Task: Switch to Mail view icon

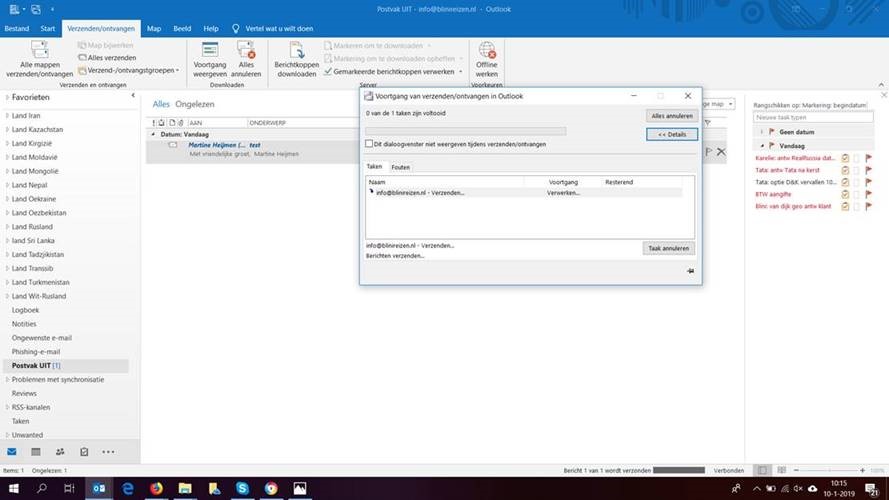Action: [x=11, y=452]
